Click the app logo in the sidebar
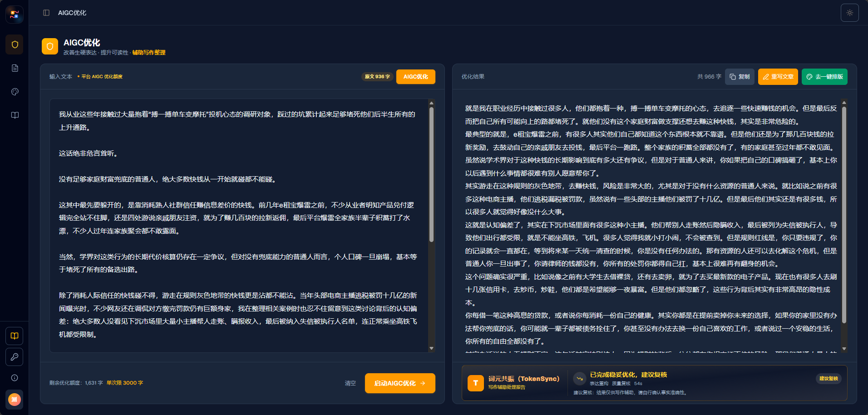868x415 pixels. click(15, 15)
